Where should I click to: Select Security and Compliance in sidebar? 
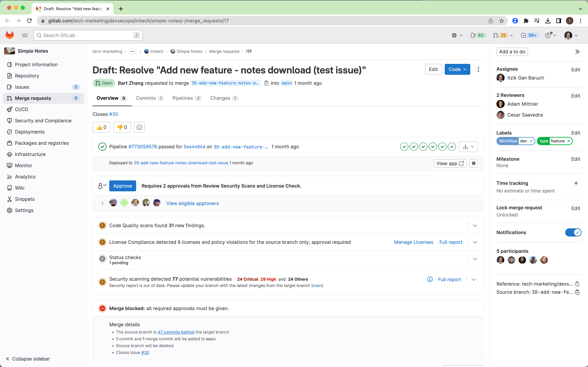click(43, 120)
